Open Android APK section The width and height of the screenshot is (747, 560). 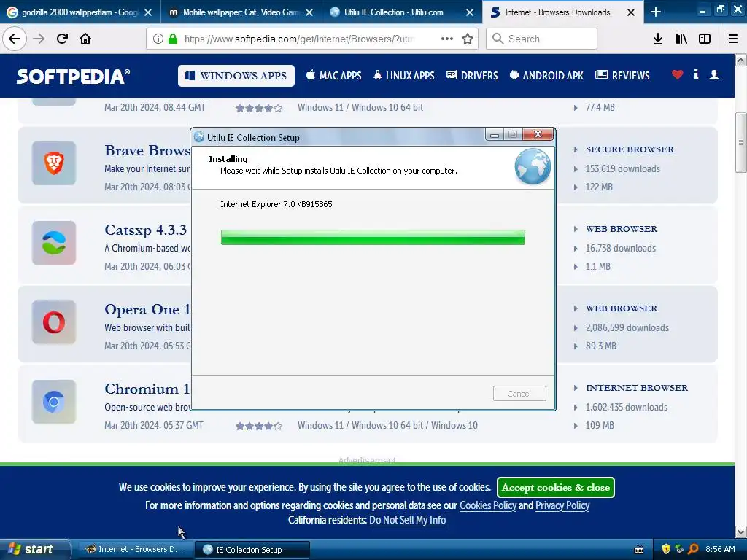(546, 76)
